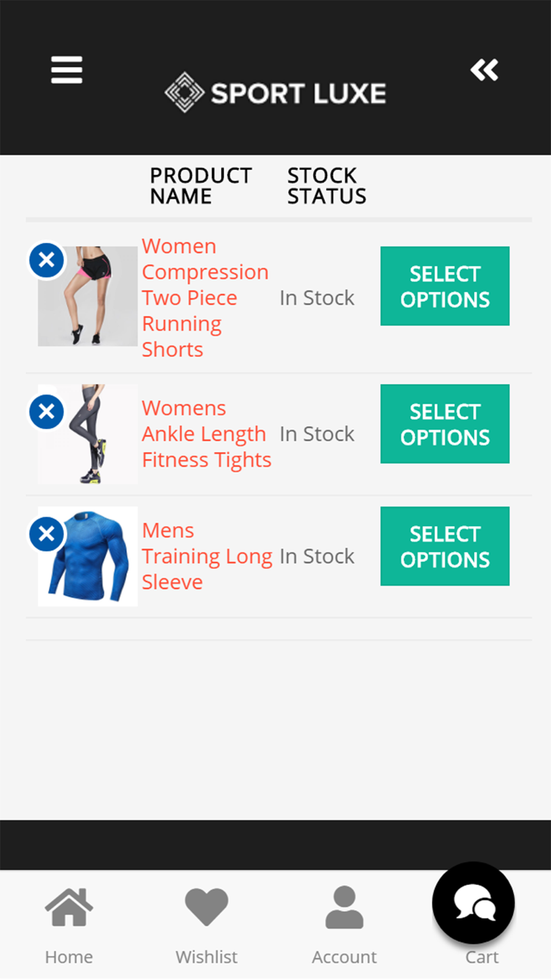551x980 pixels.
Task: Open Mens Training Long Sleeve link
Action: 207,556
